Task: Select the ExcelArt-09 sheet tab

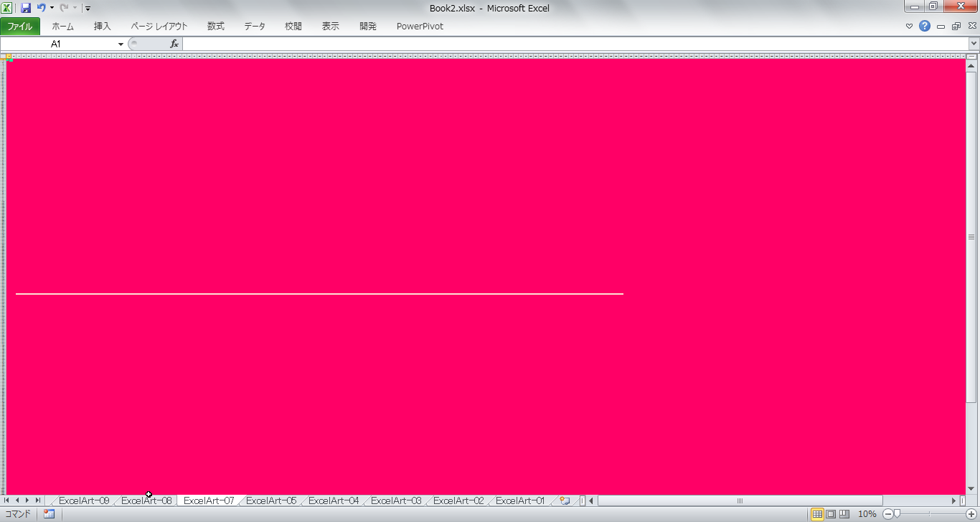Action: [x=84, y=500]
